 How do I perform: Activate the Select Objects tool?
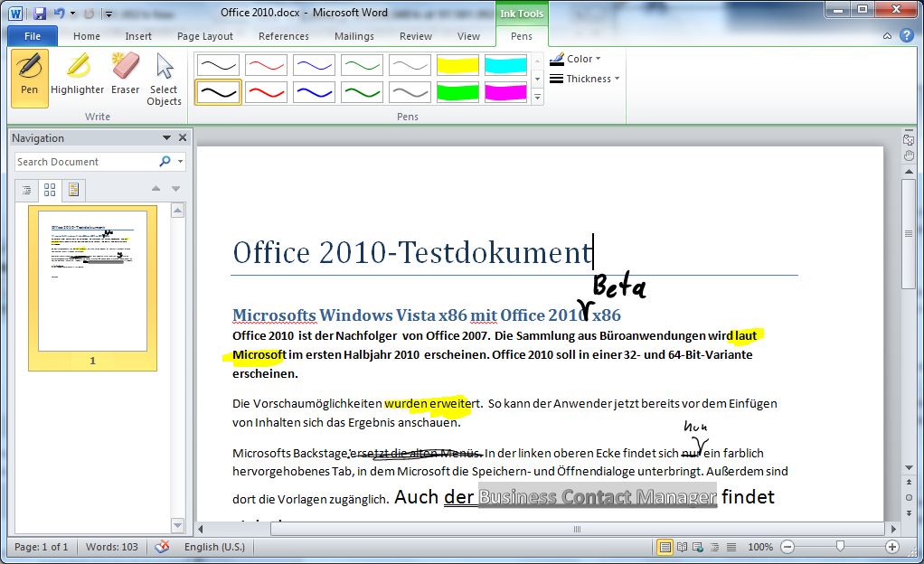(164, 77)
